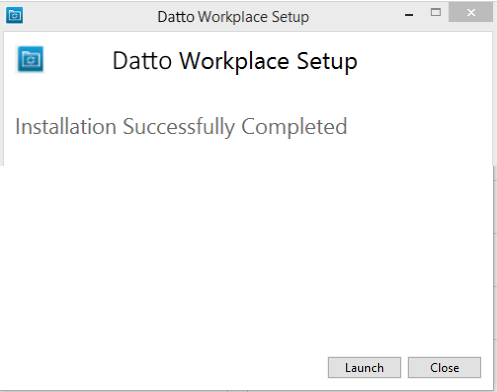Maximize the Datto Workplace Setup window
Image resolution: width=497 pixels, height=392 pixels.
click(435, 13)
